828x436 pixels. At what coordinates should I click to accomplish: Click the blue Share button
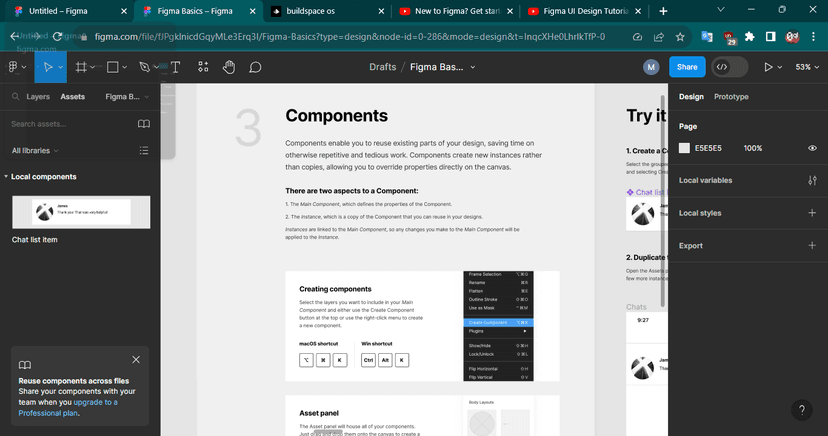tap(686, 67)
